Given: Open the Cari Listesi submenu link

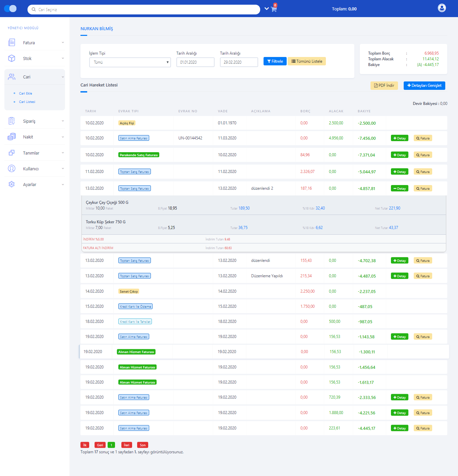Looking at the screenshot, I should 27,102.
